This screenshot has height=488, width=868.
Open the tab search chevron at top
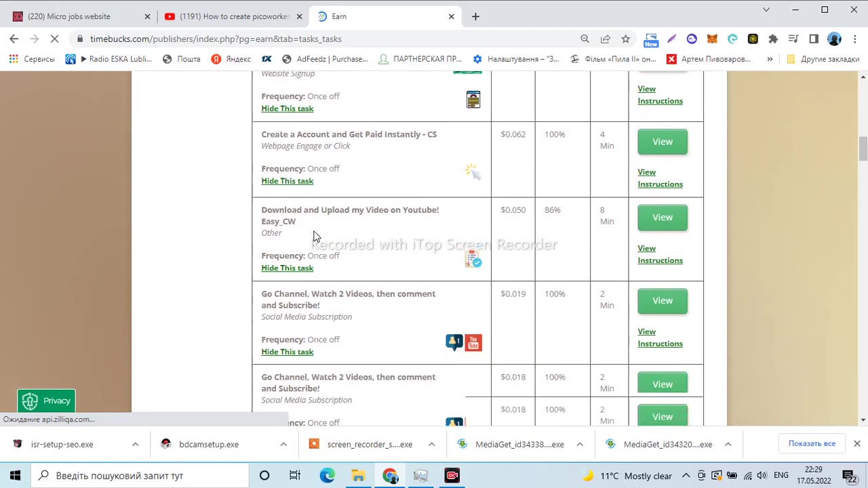click(x=766, y=9)
